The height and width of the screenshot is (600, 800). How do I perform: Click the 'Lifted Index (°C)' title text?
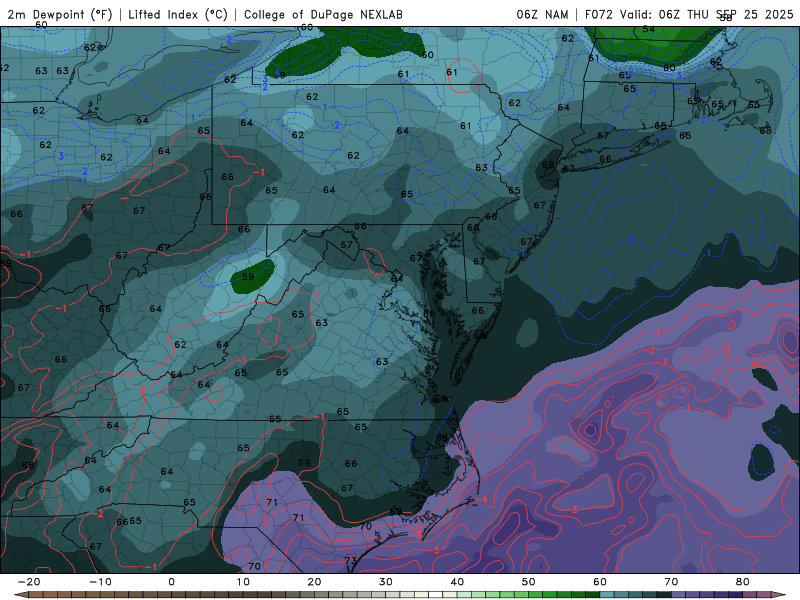178,14
